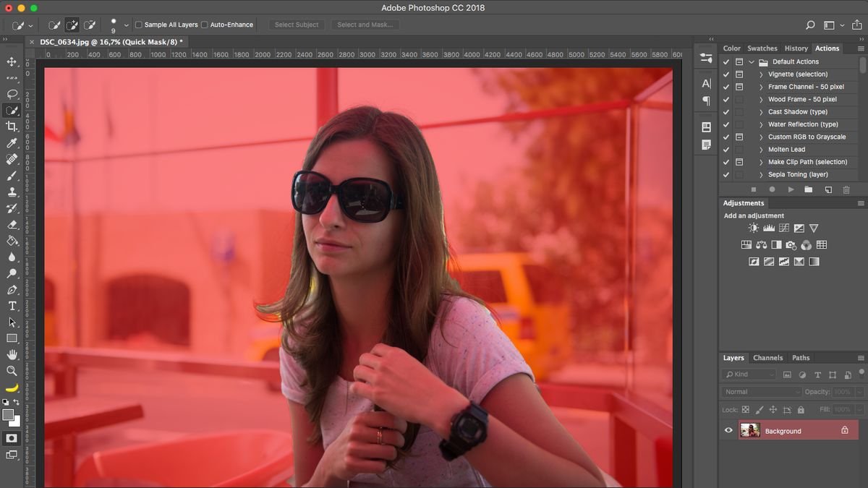This screenshot has height=488, width=868.
Task: Select the Horizontal Type tool
Action: pyautogui.click(x=12, y=306)
